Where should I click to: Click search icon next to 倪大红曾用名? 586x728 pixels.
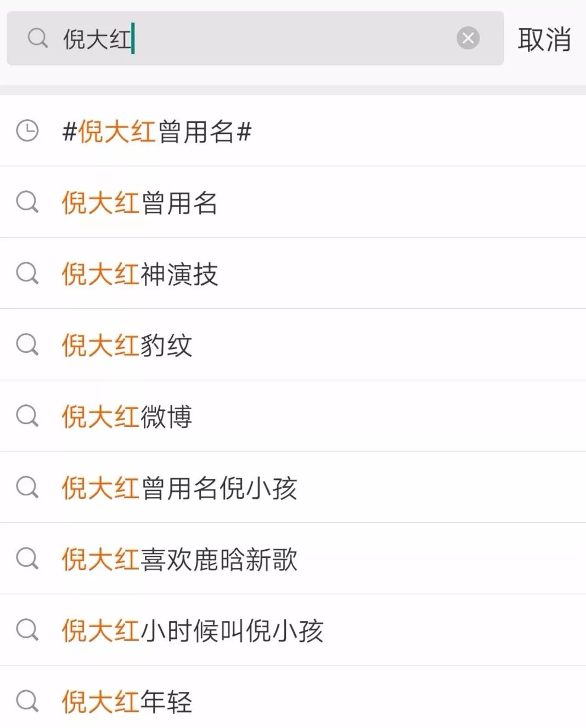pos(27,202)
